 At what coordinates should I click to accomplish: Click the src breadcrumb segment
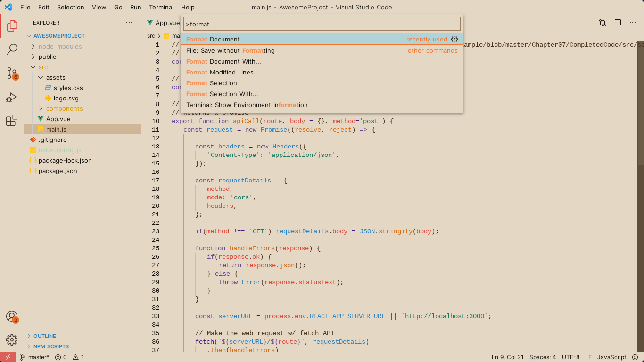tap(151, 35)
